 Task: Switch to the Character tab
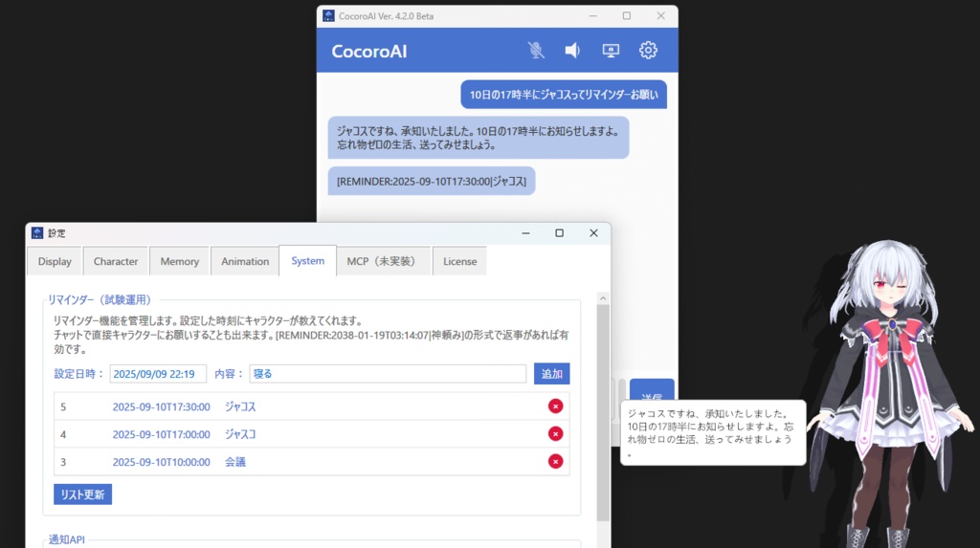click(116, 261)
